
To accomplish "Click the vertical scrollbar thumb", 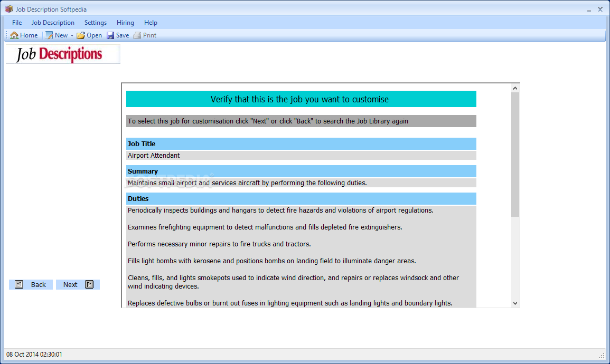I will 515,155.
